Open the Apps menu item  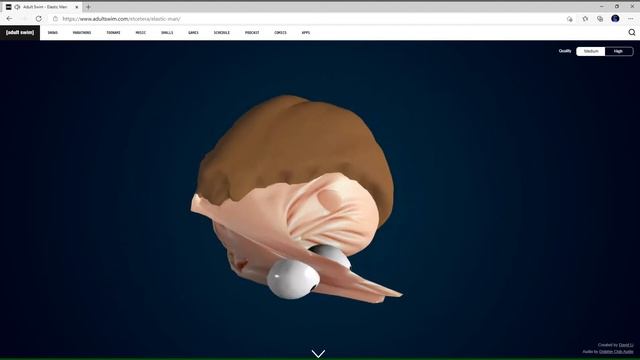[306, 33]
